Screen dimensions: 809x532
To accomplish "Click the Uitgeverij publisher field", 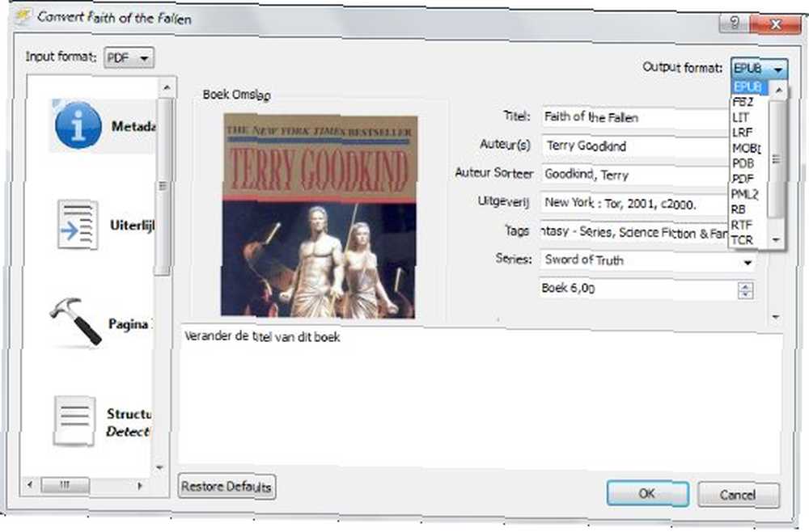I will point(636,203).
